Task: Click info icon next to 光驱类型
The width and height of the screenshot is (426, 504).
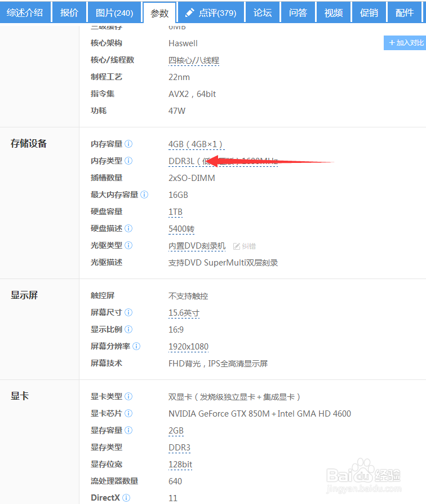Action: 128,245
